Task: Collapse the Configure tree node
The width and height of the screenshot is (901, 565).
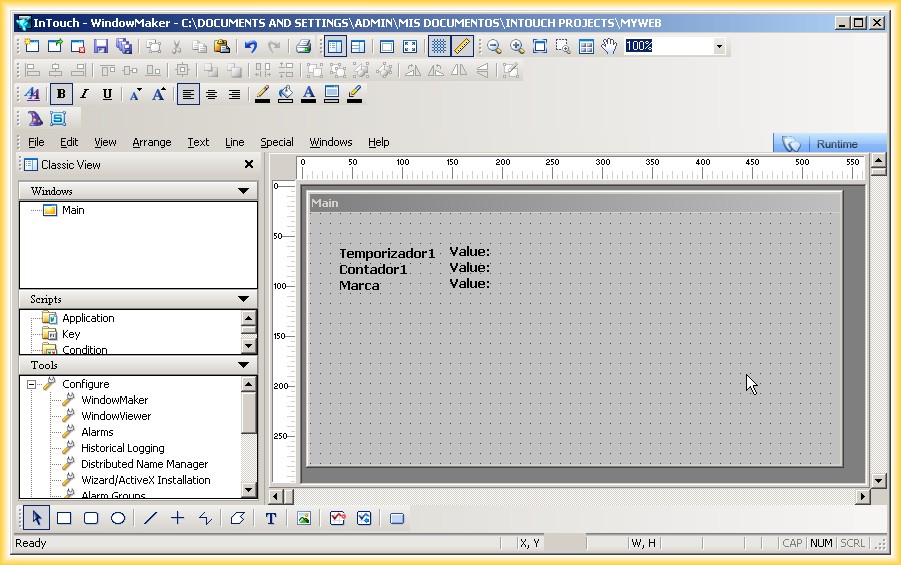Action: 31,384
